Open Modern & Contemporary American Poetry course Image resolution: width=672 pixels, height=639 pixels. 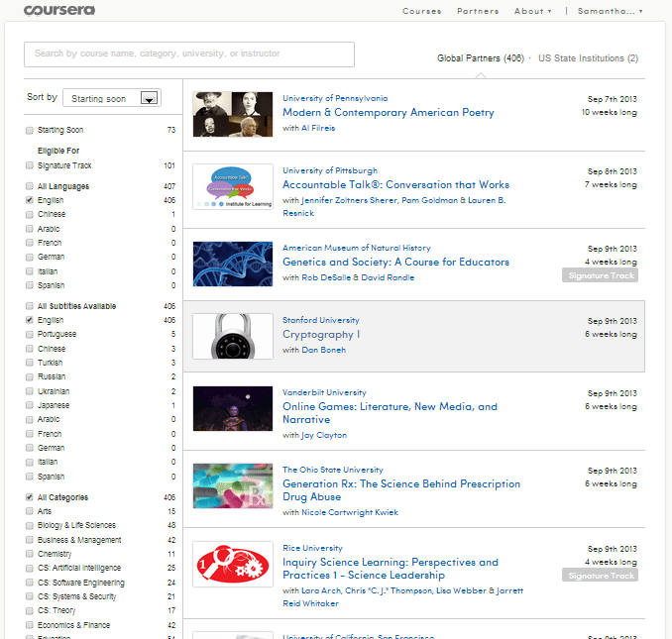click(x=389, y=112)
